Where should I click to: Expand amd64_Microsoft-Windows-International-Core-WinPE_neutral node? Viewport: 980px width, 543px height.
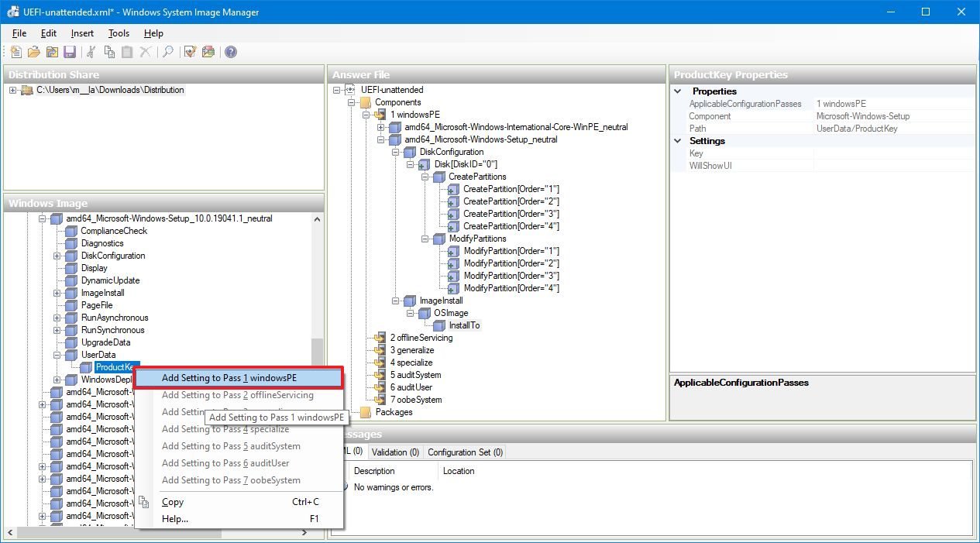381,127
